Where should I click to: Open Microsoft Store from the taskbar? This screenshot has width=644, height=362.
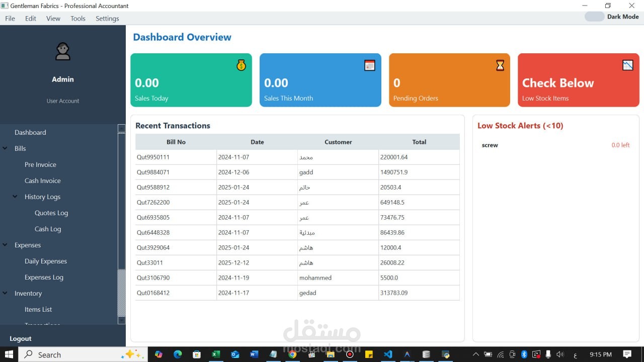point(197,354)
